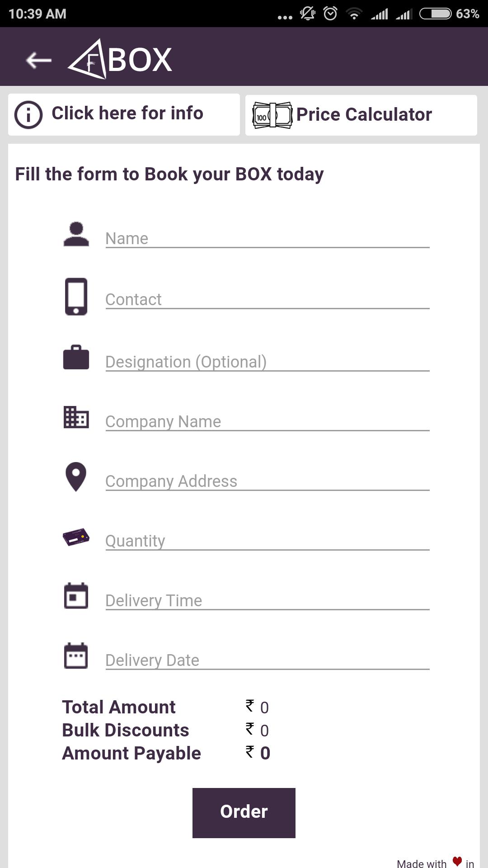
Task: Open the Price Calculator
Action: tap(364, 115)
